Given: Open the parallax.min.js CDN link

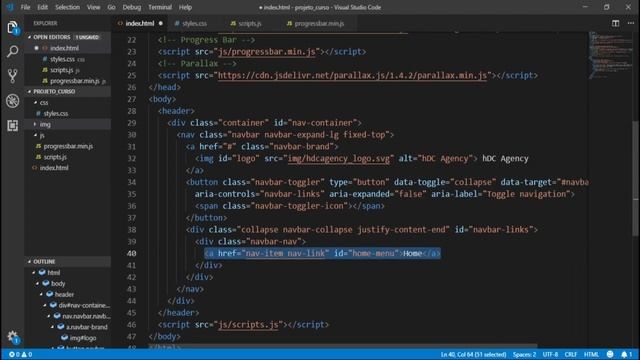Looking at the screenshot, I should (x=352, y=76).
